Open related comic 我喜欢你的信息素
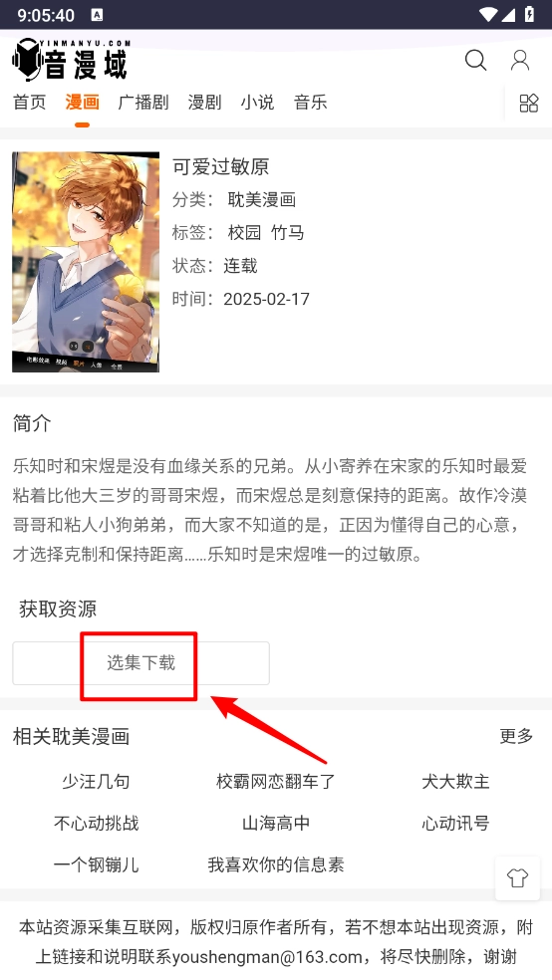The height and width of the screenshot is (980, 552). (x=276, y=865)
